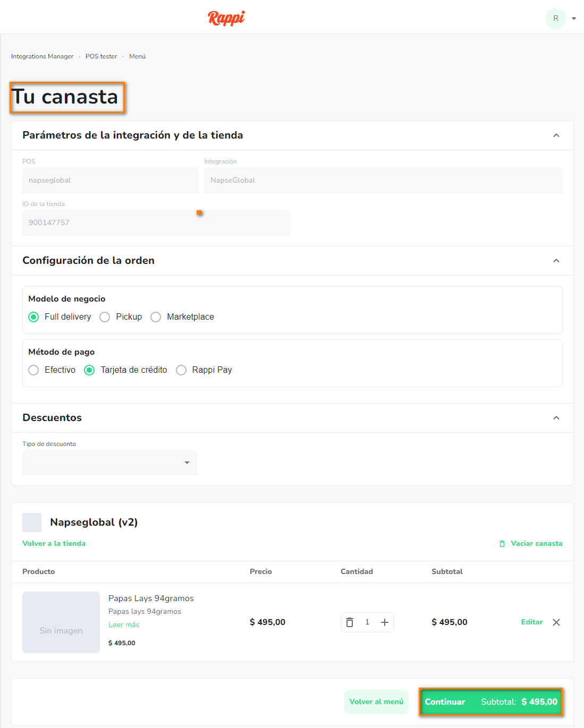Choose Efectivo as payment method
This screenshot has height=728, width=584.
click(34, 370)
